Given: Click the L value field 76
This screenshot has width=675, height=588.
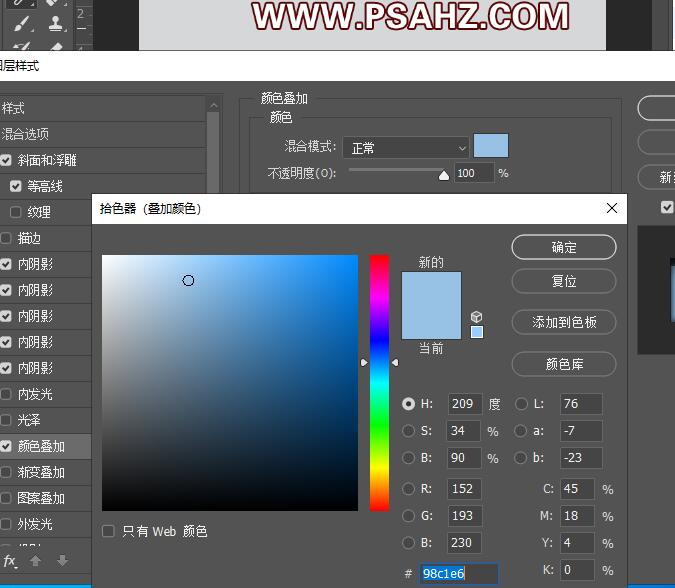Looking at the screenshot, I should [581, 404].
